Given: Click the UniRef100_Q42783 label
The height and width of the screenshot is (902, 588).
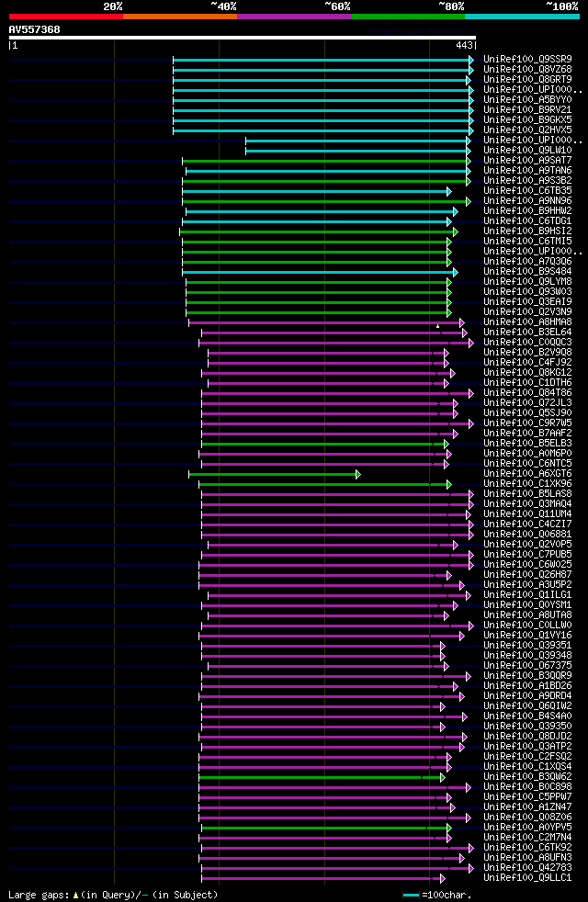Looking at the screenshot, I should point(527,868).
